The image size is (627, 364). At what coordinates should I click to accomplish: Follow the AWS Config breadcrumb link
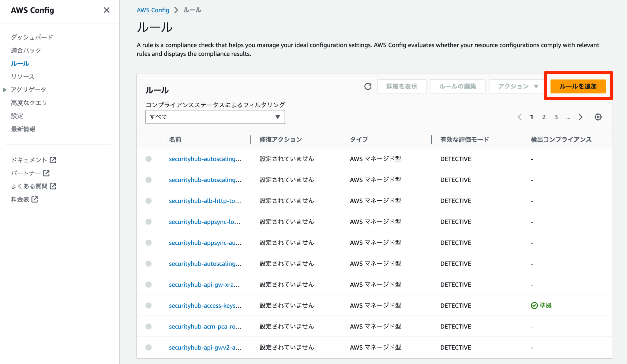click(x=153, y=10)
